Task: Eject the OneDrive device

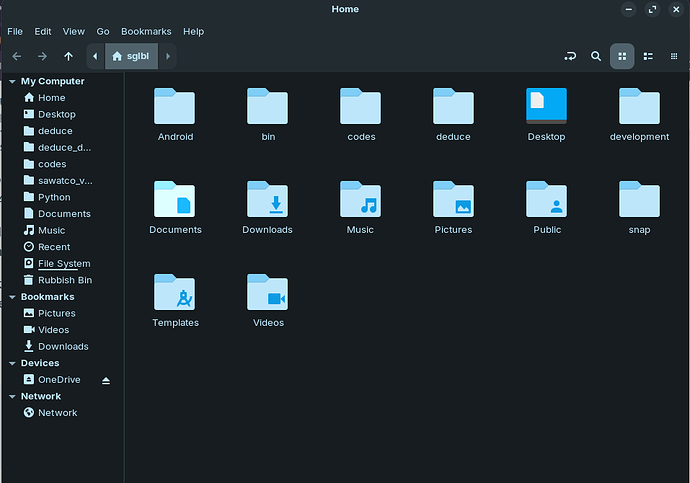Action: (x=106, y=380)
